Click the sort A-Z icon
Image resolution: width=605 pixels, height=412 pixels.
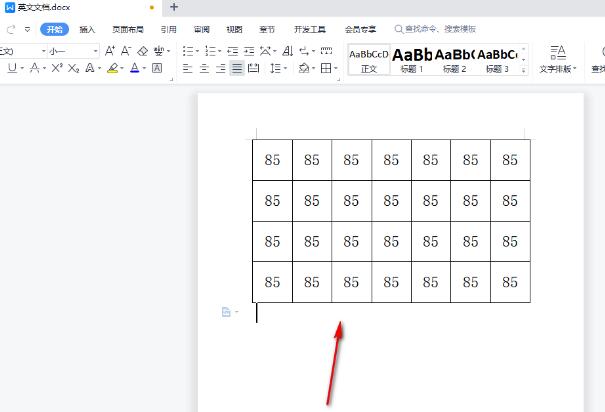288,51
